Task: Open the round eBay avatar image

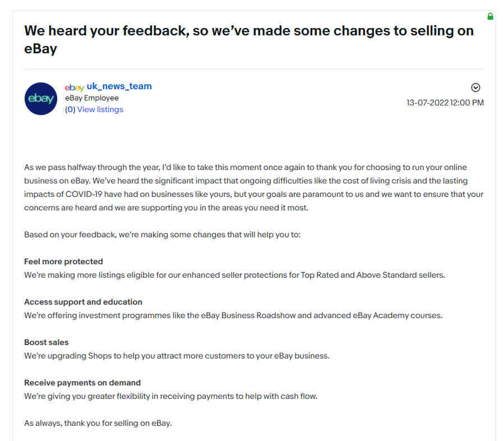Action: tap(41, 99)
